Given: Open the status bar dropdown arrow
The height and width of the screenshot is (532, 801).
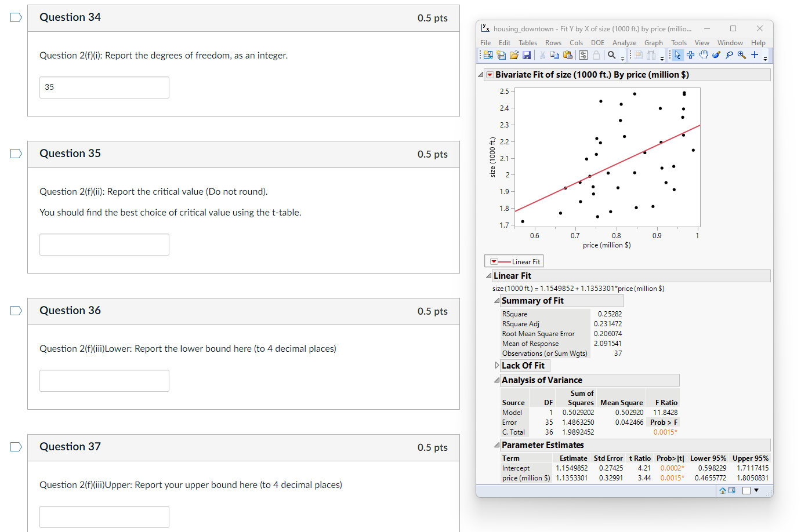Looking at the screenshot, I should point(756,490).
